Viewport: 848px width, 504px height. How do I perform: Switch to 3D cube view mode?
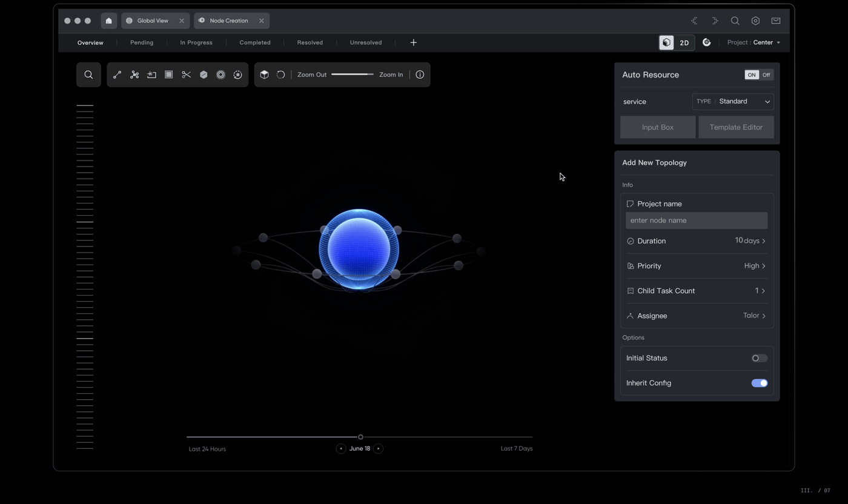pyautogui.click(x=667, y=42)
